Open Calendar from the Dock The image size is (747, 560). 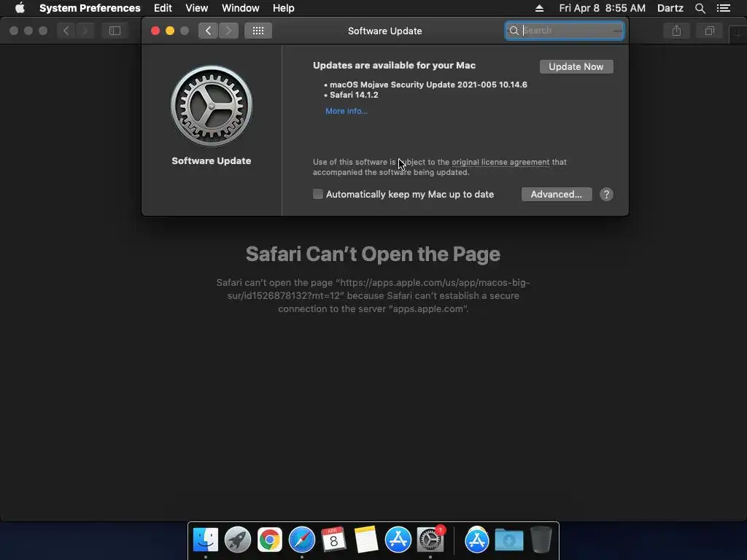click(x=333, y=540)
